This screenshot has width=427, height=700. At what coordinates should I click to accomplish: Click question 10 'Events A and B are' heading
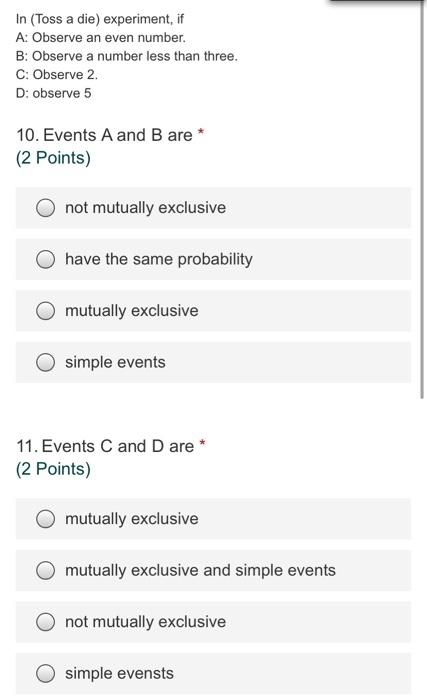click(x=105, y=135)
